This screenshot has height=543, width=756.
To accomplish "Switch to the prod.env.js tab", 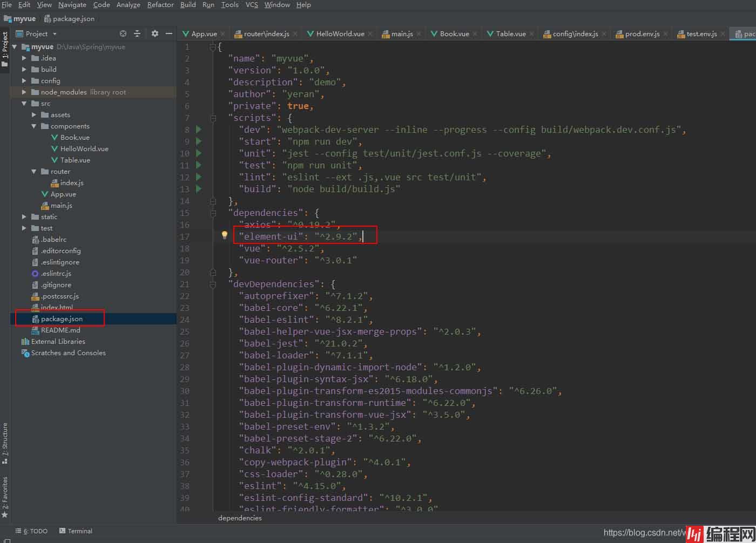I will pos(643,33).
